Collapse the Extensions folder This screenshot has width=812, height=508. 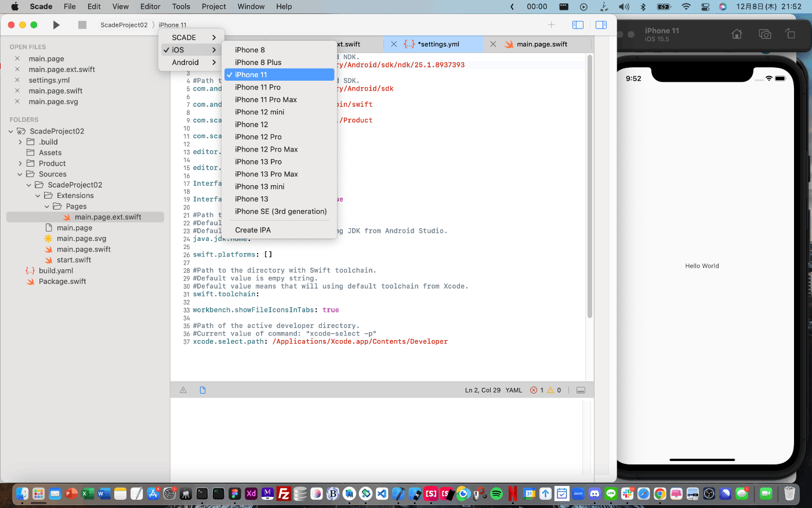38,196
